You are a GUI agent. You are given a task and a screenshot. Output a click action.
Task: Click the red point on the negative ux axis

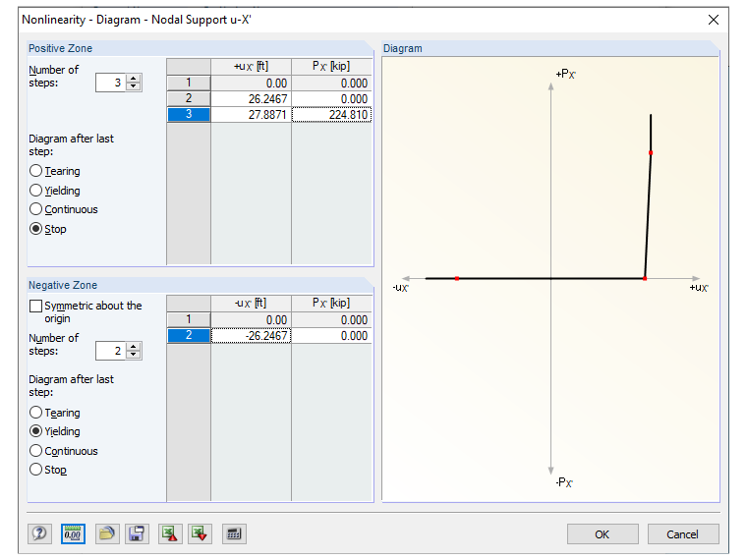457,278
